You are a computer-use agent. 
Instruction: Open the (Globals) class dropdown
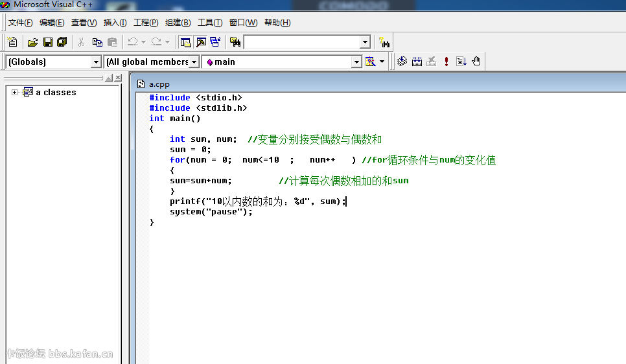click(96, 62)
